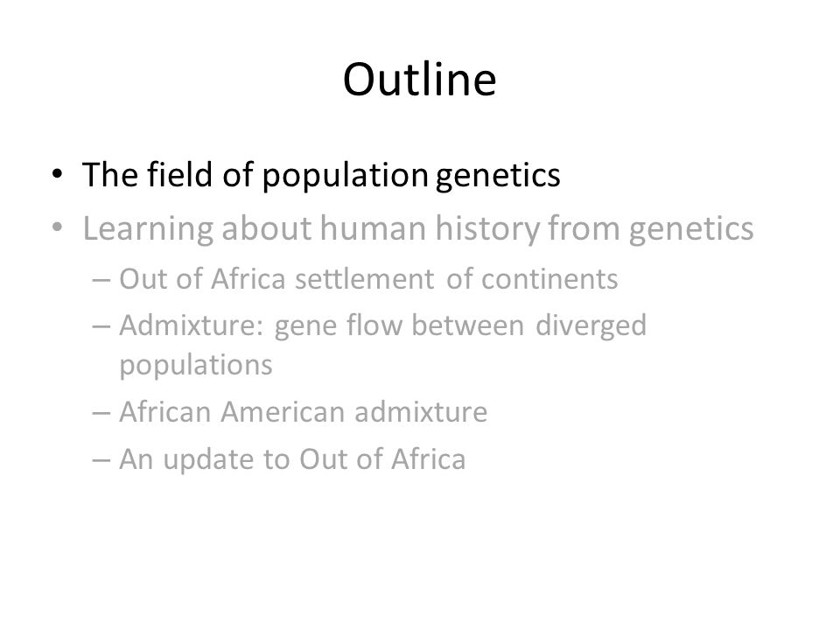This screenshot has height=630, width=840.
Task: Click the gray bullet dot before "Learning"
Action: [x=58, y=227]
